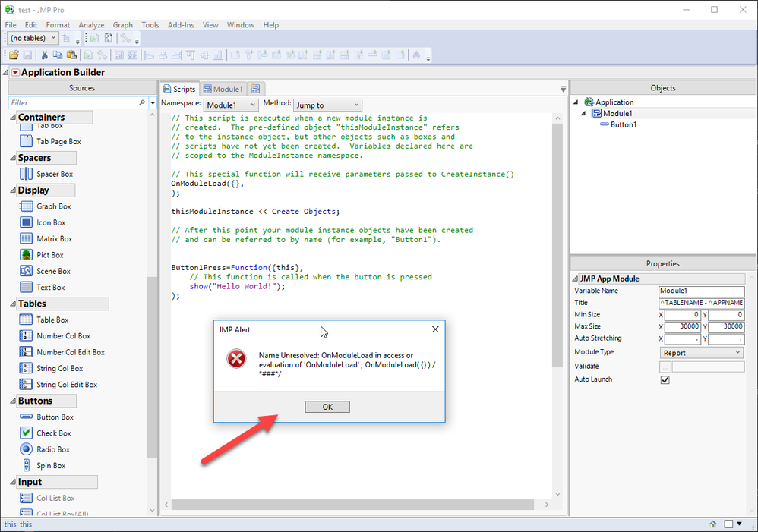The image size is (758, 532).
Task: Switch to the Module1 tab
Action: pos(223,89)
